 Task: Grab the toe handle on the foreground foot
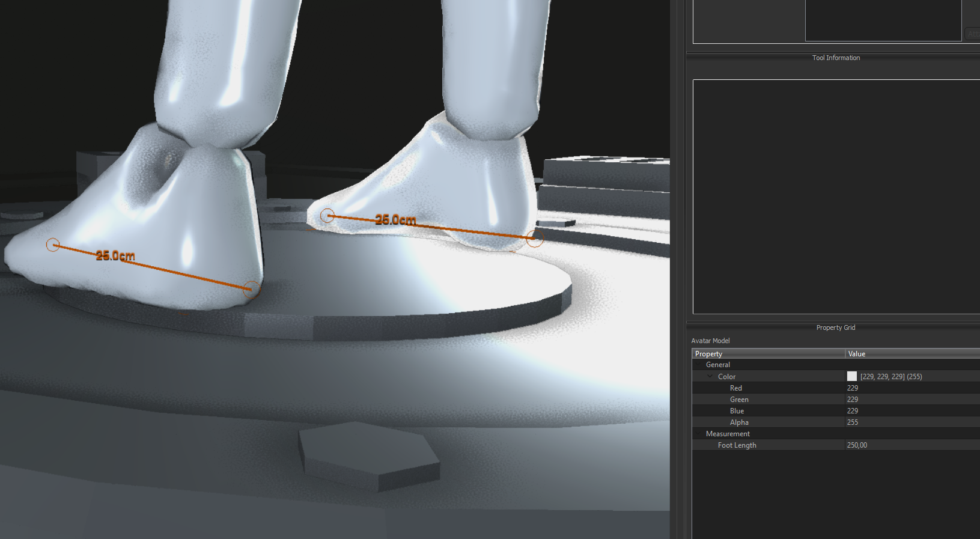click(53, 245)
